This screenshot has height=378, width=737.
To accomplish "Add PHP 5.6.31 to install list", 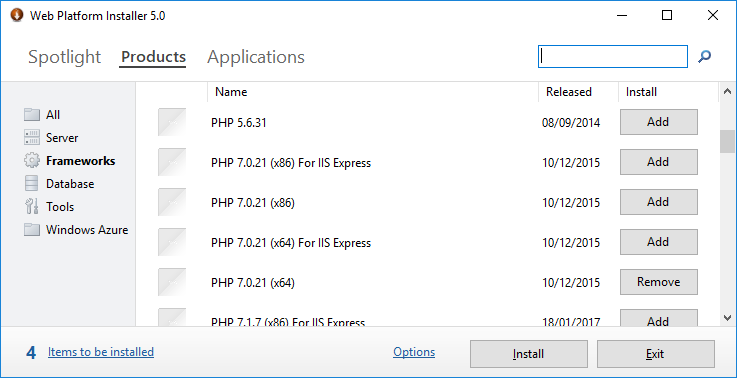I will 659,122.
